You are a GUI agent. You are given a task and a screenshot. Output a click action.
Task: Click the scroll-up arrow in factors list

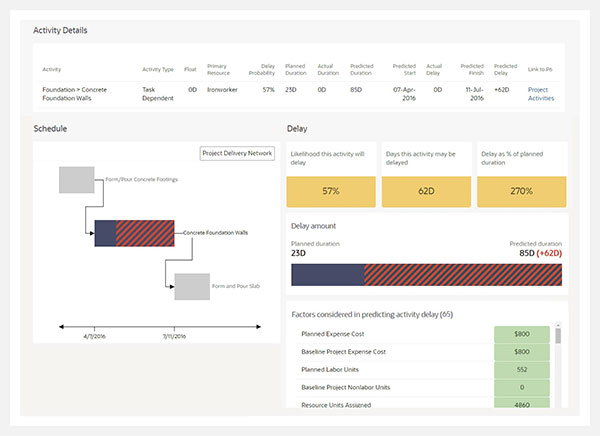coord(558,329)
